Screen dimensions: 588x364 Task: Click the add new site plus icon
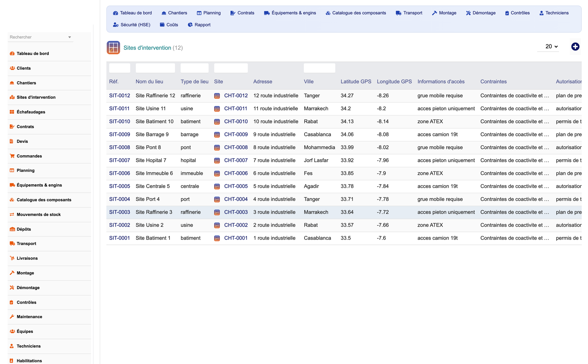click(575, 47)
